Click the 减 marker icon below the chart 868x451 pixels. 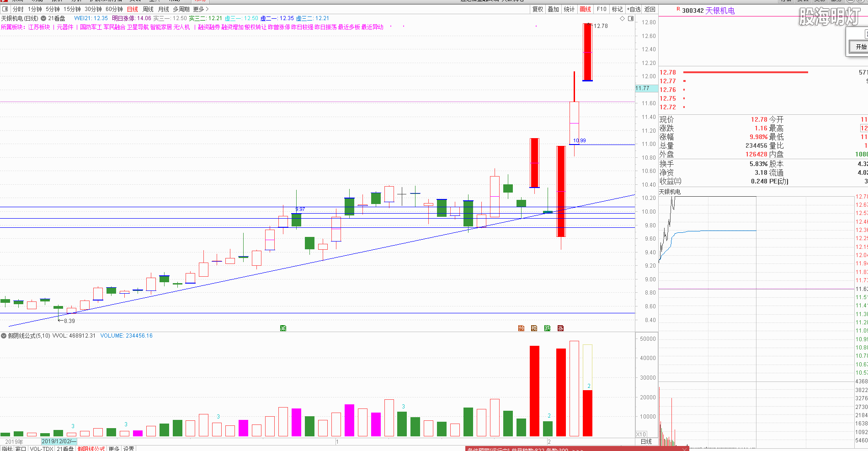[283, 328]
